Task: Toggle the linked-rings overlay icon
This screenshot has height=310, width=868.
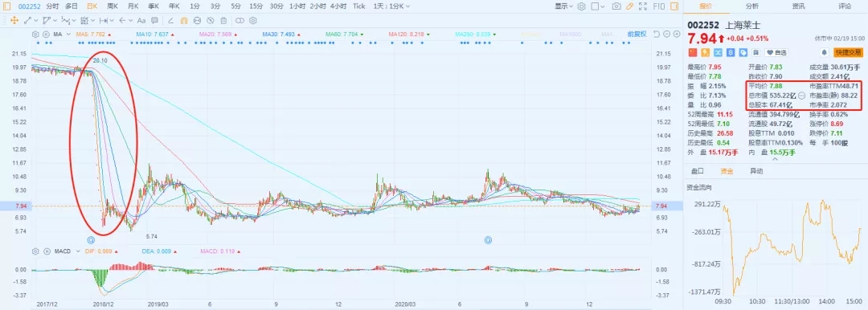Action: pyautogui.click(x=240, y=21)
